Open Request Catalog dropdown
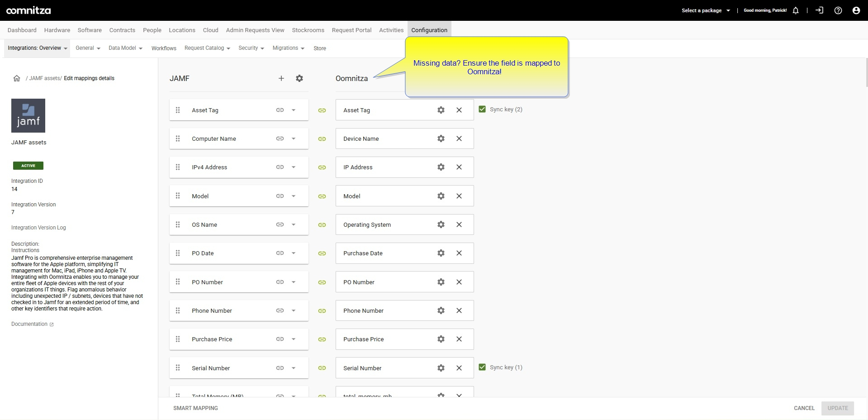868x420 pixels. coord(207,48)
